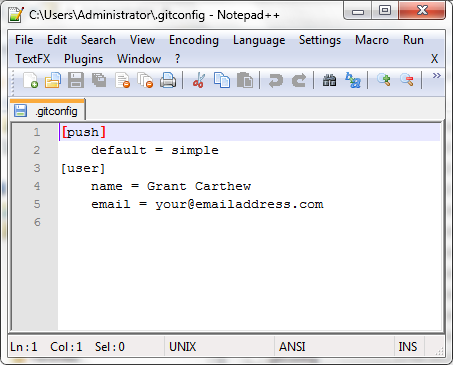Image resolution: width=453 pixels, height=365 pixels.
Task: Open the Plugins menu
Action: click(x=83, y=59)
